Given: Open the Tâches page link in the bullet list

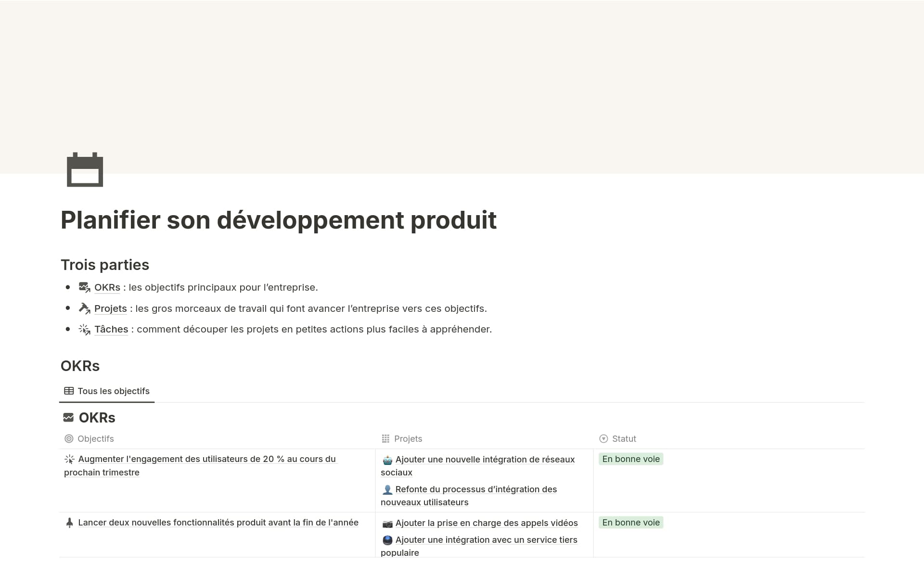Looking at the screenshot, I should click(111, 329).
